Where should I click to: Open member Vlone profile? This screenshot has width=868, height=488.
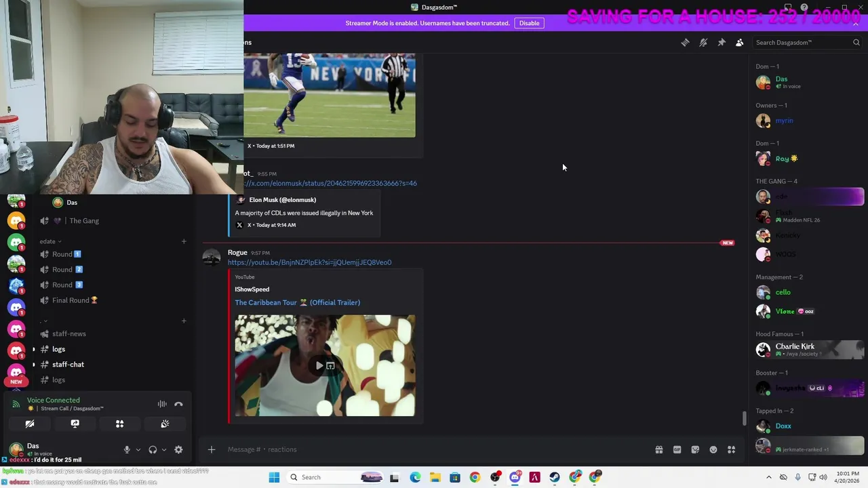click(x=809, y=311)
